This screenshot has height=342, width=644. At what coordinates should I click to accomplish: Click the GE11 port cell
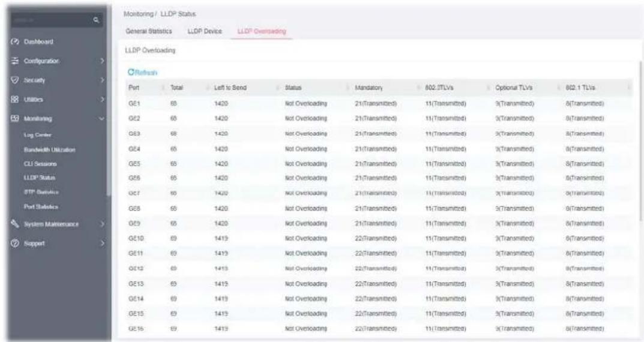click(x=136, y=253)
